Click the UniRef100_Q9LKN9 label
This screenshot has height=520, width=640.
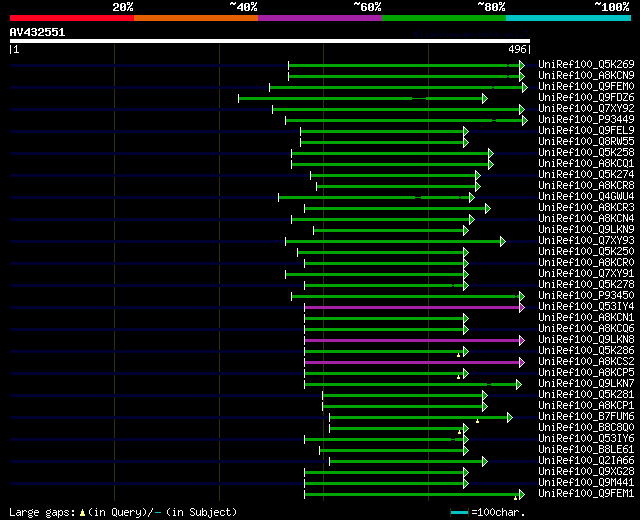coord(586,230)
